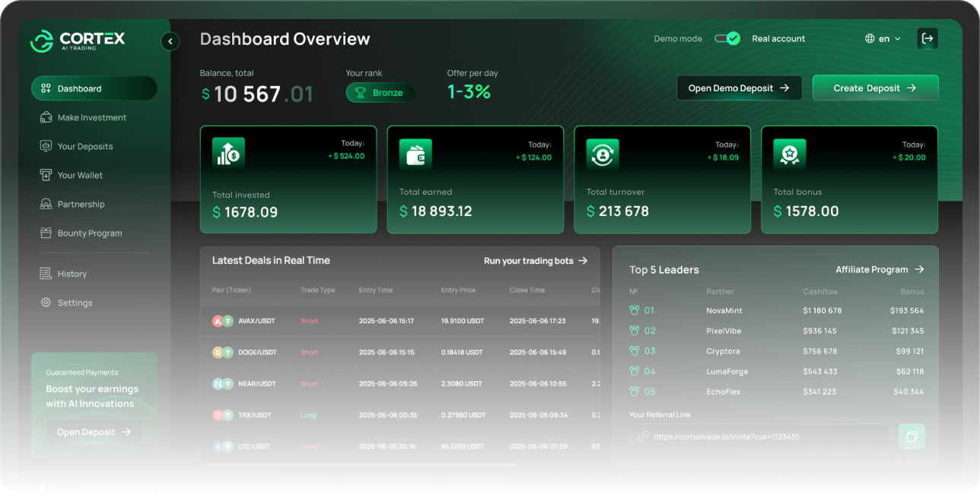Follow the Run your trading bots link
This screenshot has height=496, width=980.
coord(536,260)
